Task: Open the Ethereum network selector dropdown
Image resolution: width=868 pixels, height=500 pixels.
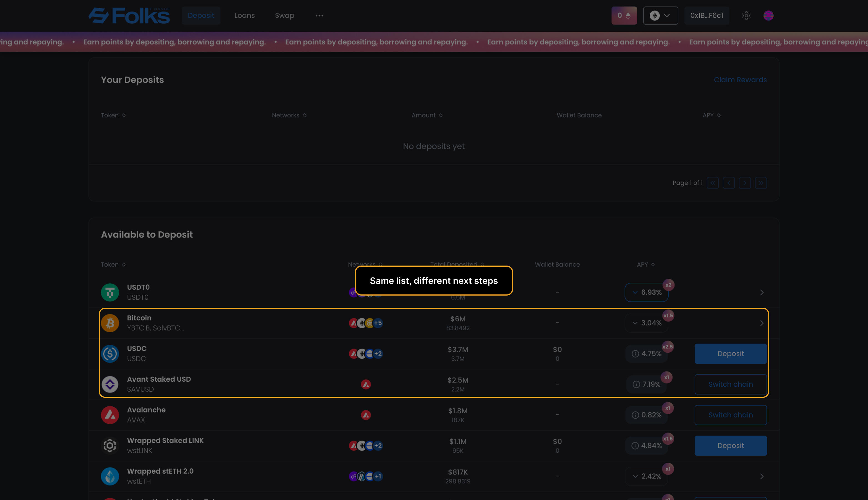Action: click(x=660, y=16)
